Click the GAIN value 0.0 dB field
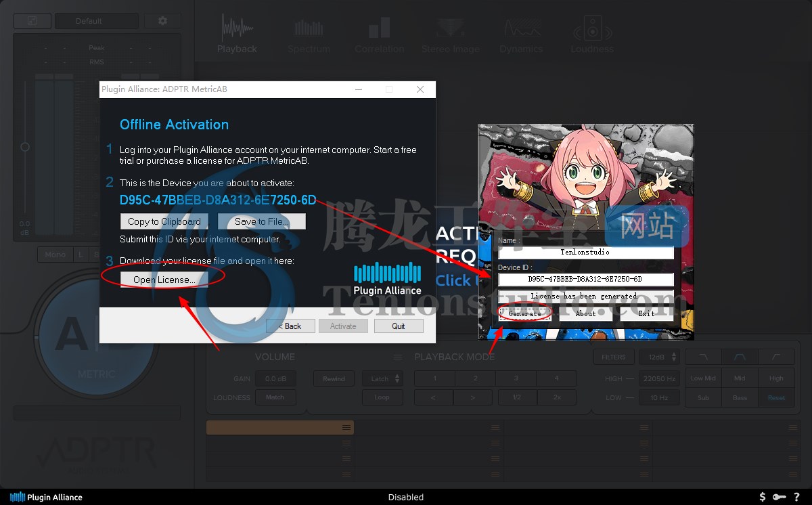 (x=275, y=379)
